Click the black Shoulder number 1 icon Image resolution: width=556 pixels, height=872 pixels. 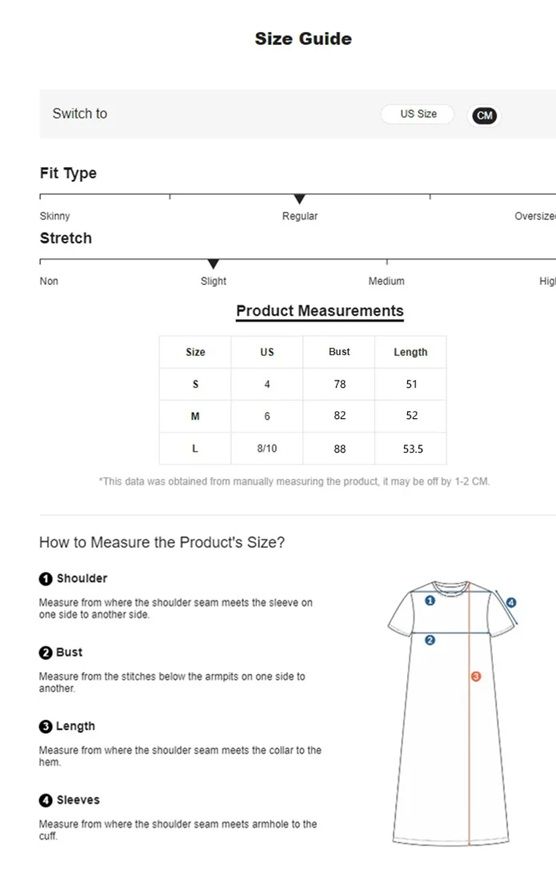[x=46, y=579]
